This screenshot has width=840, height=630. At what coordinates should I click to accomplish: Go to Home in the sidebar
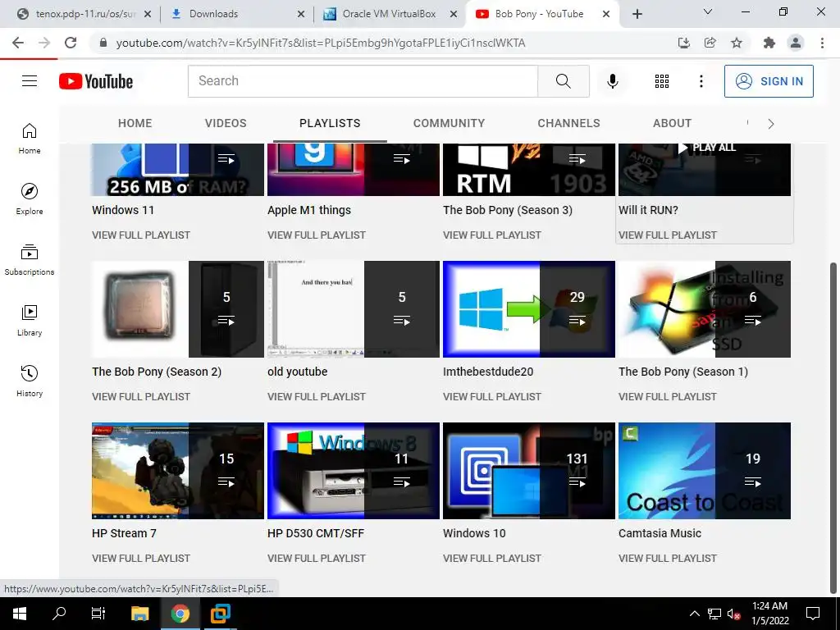point(30,138)
